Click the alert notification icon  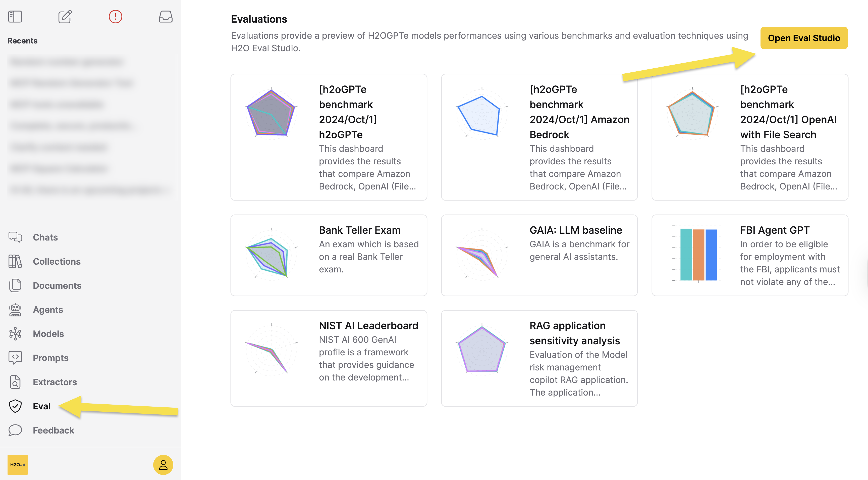116,17
